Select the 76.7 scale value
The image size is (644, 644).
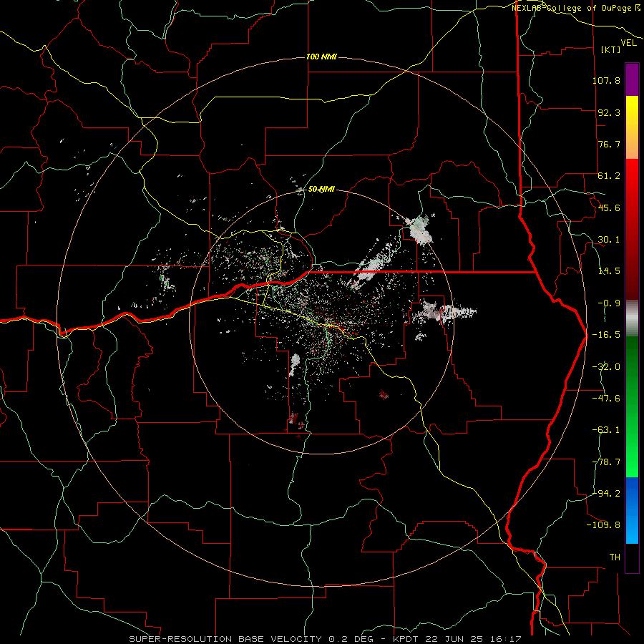click(609, 144)
